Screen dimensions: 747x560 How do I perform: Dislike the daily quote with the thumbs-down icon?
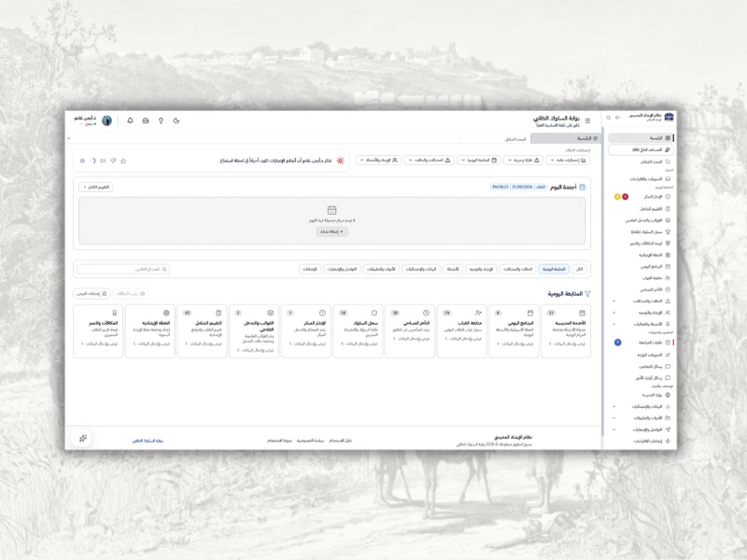tap(113, 161)
